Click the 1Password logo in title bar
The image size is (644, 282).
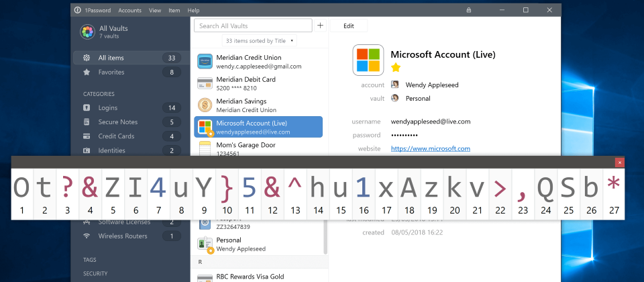point(78,10)
